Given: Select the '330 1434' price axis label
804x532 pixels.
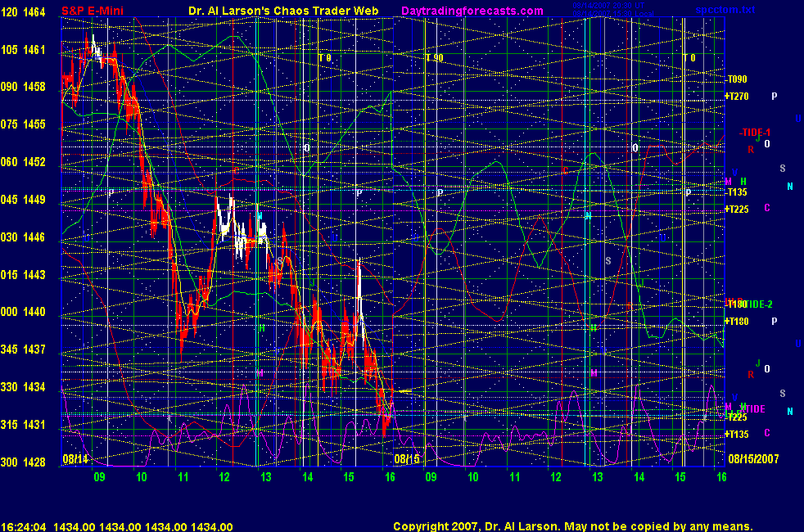Looking at the screenshot, I should pos(23,387).
